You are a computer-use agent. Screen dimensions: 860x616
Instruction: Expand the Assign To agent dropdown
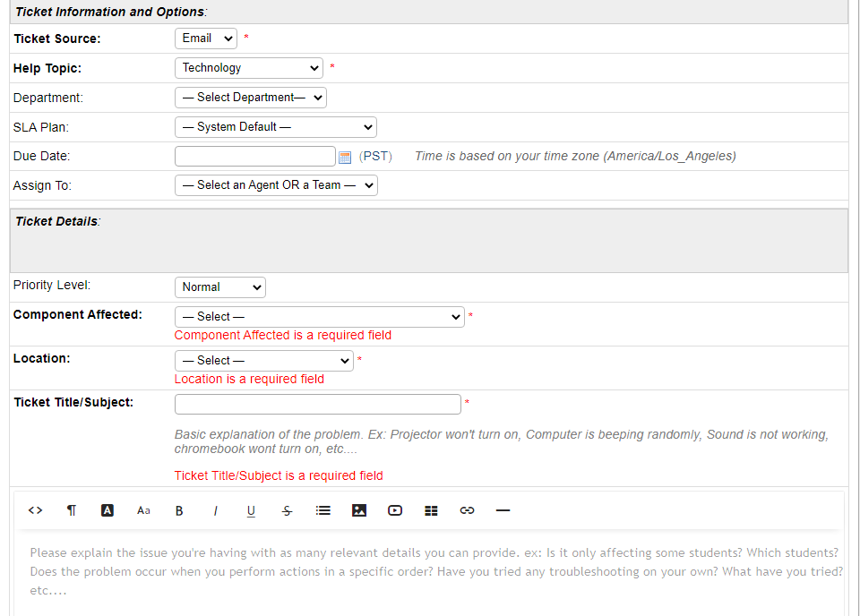click(276, 185)
